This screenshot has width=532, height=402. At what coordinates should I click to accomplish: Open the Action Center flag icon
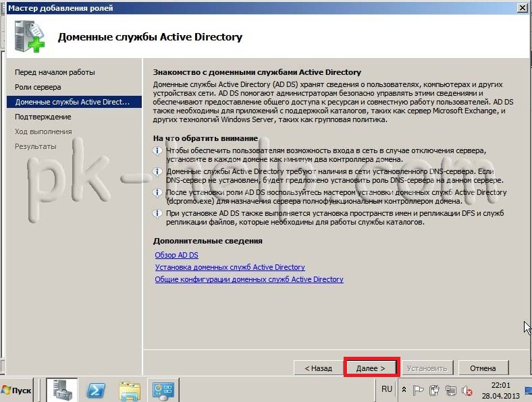click(418, 391)
